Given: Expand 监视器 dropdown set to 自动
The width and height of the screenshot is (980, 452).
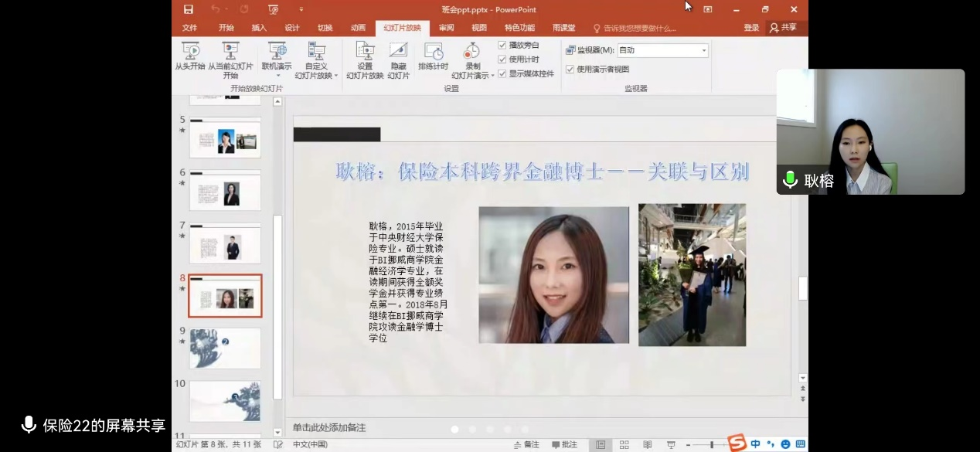Looking at the screenshot, I should [x=703, y=50].
